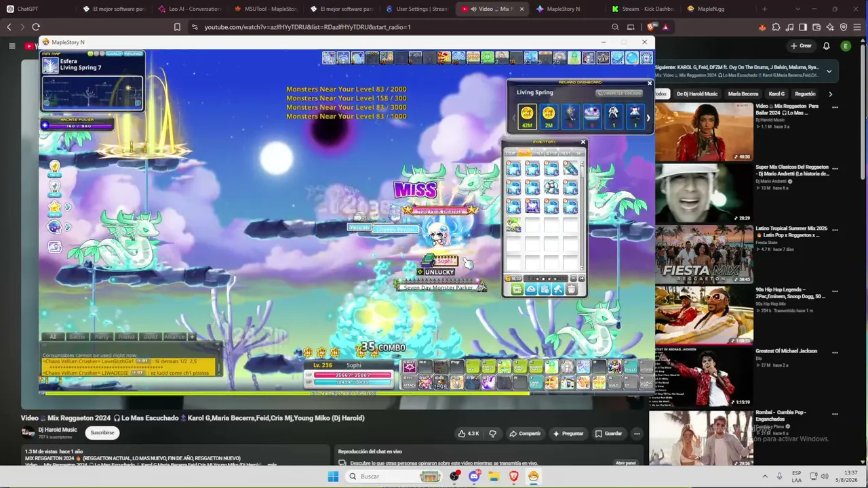Click the inventory trash can icon
Viewport: 868px width, 488px height.
pos(571,289)
